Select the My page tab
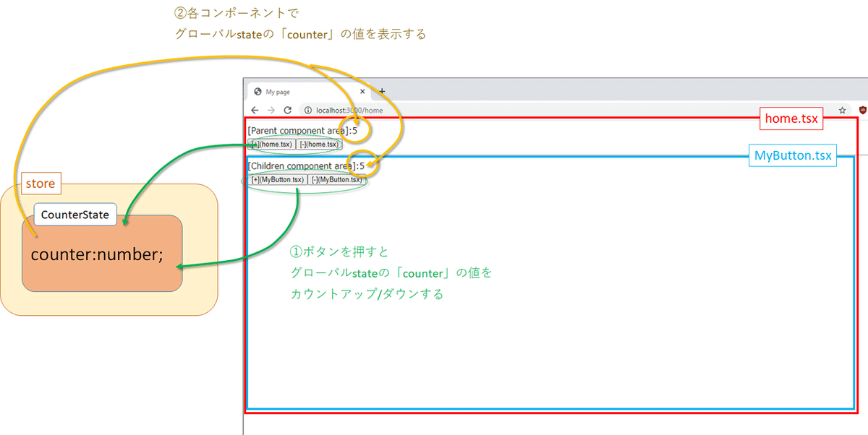Viewport: 868px width, 435px height. coord(310,92)
